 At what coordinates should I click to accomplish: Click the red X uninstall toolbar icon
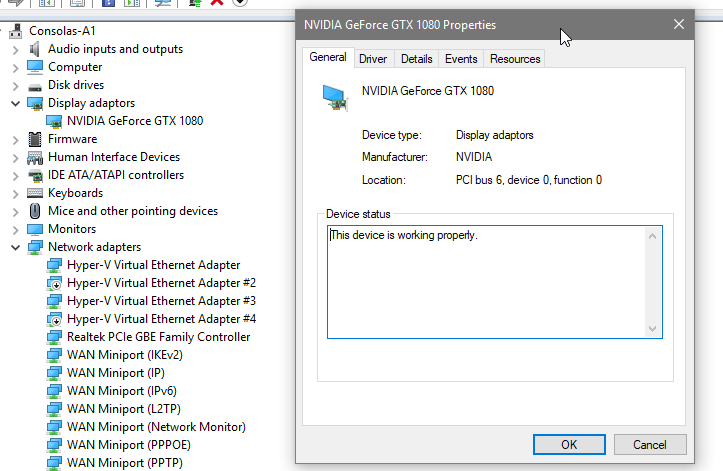(x=217, y=2)
